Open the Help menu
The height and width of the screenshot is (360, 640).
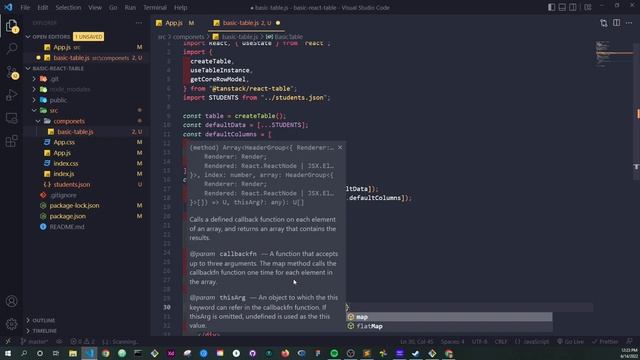click(180, 7)
